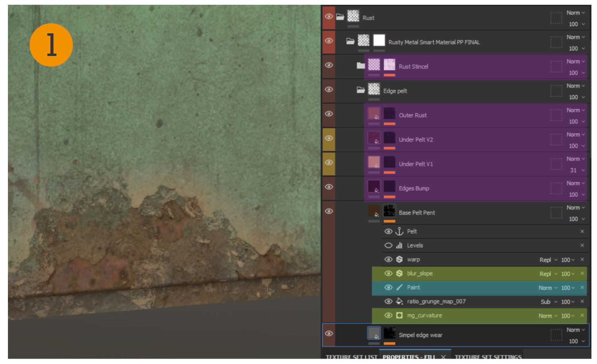Switch to the Texture Set List tab
The image size is (597, 364).
coord(351,356)
